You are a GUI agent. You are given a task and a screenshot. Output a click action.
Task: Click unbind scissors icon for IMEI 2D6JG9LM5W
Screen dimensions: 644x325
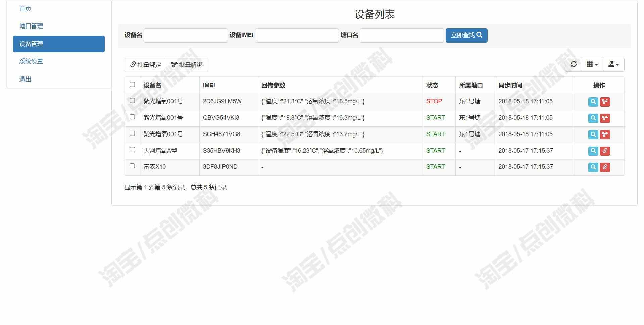[x=605, y=102]
